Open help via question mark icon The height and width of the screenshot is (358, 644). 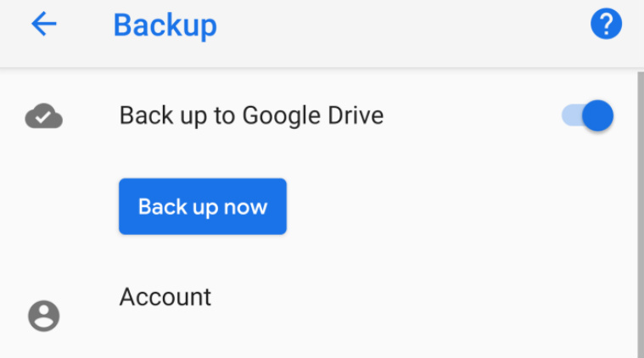(x=606, y=25)
